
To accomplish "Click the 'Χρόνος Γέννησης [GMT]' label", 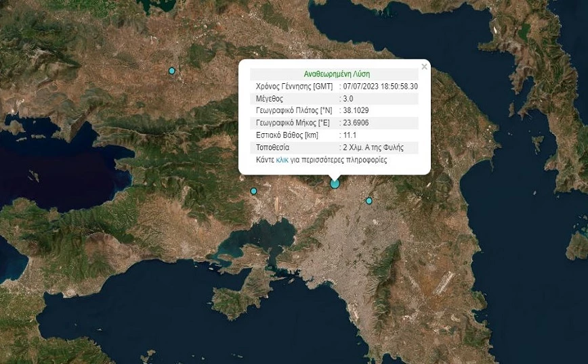I will pos(295,87).
